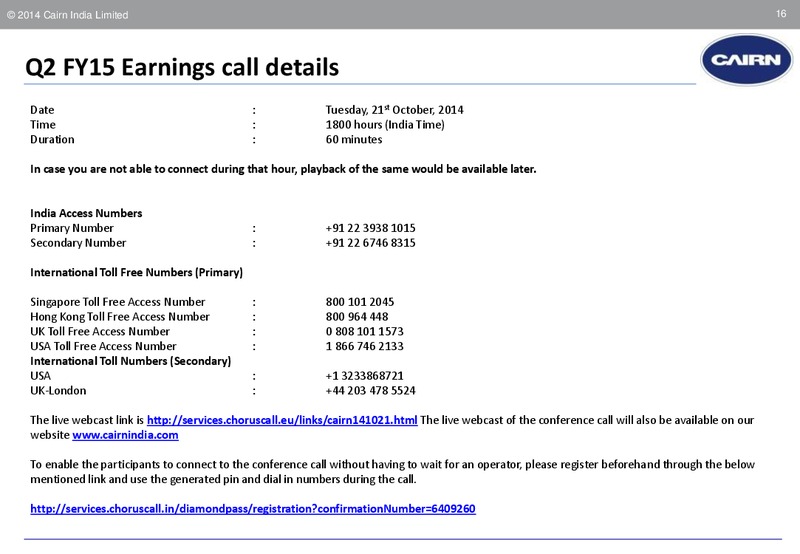Click the Time label
Screen dimensions: 800x554
(43, 125)
